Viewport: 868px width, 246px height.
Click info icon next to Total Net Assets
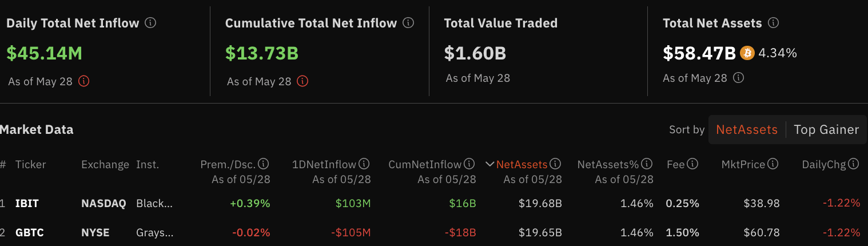[x=773, y=23]
